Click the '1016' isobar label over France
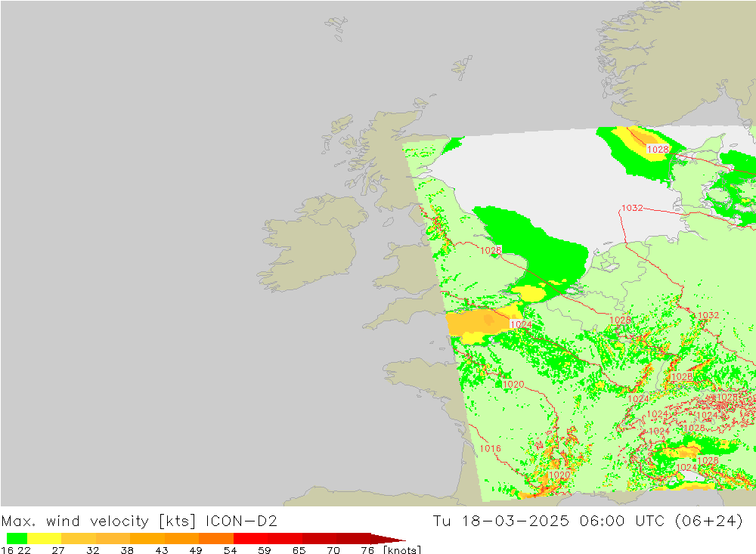Image resolution: width=756 pixels, height=554 pixels. pos(490,448)
